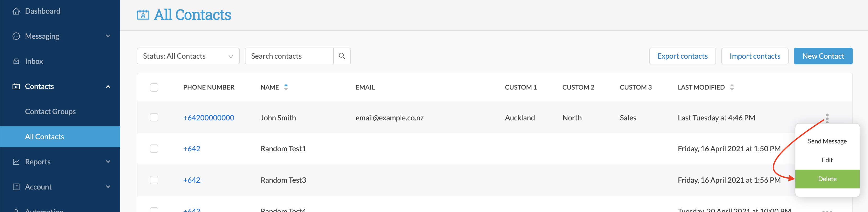Open Inbox in the sidebar
Viewport: 868px width, 212px height.
pos(34,61)
